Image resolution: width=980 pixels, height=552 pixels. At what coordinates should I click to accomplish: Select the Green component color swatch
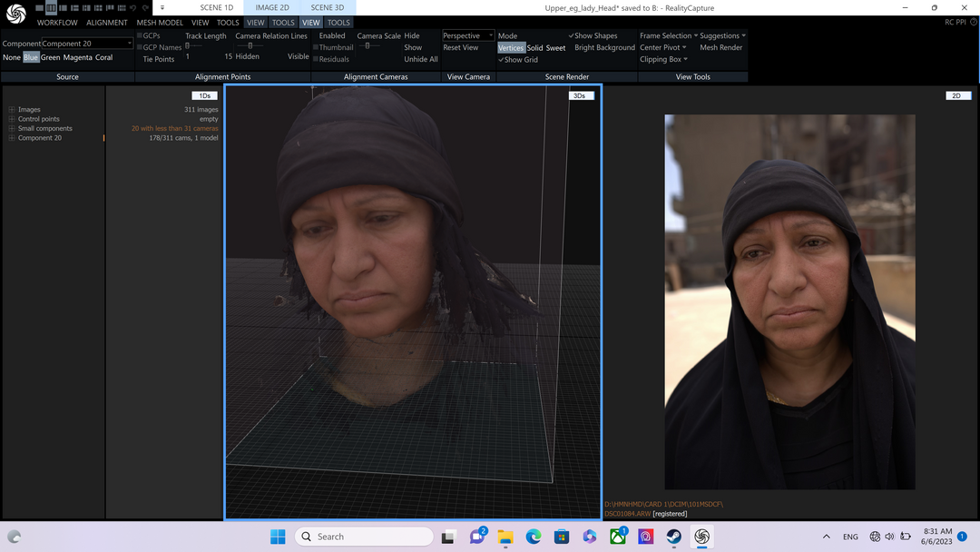click(x=49, y=56)
